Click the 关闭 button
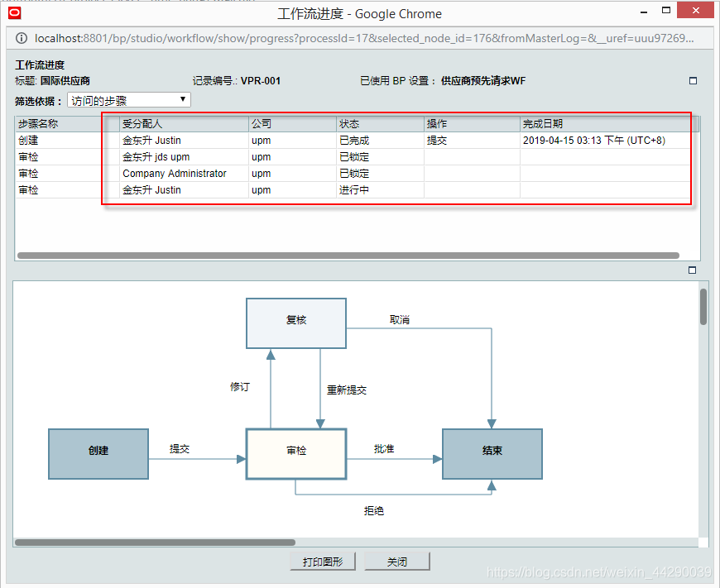This screenshot has width=720, height=588. pos(396,562)
